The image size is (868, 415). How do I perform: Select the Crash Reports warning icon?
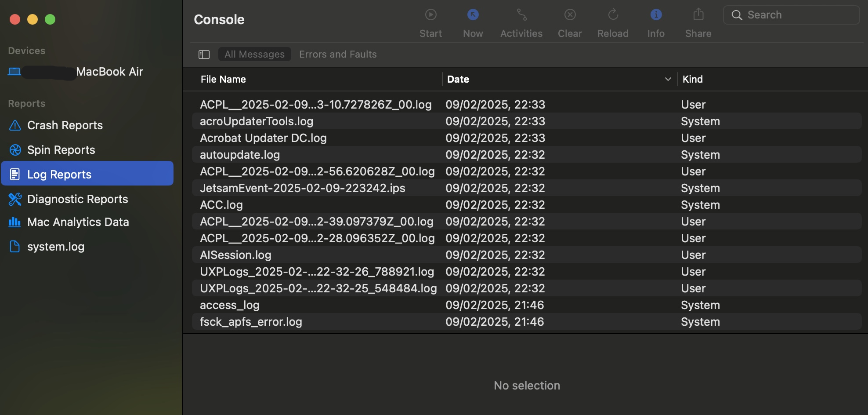coord(14,125)
